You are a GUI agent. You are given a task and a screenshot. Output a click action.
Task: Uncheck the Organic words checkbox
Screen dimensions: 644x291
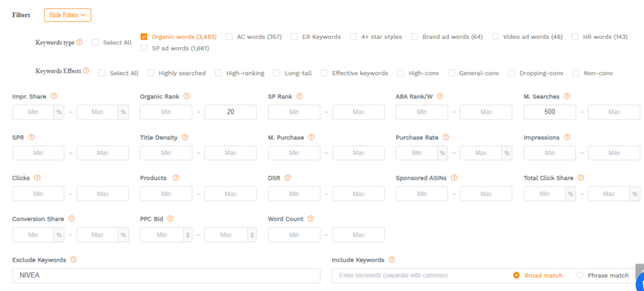click(144, 36)
